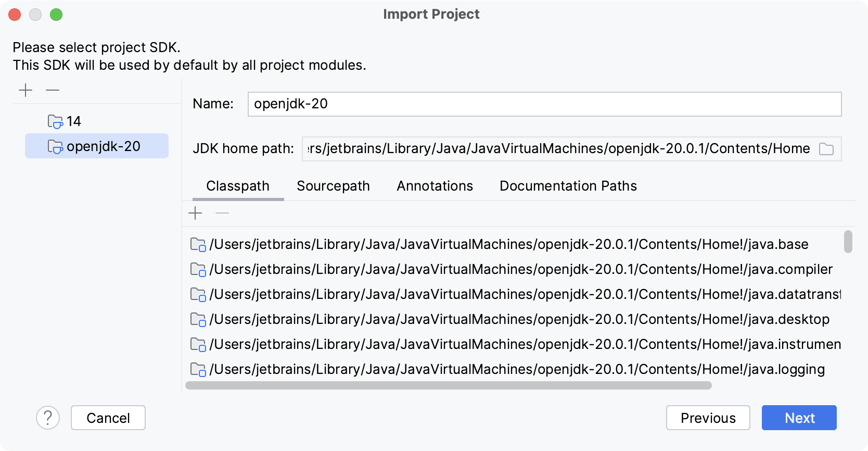This screenshot has width=868, height=451.
Task: Open help with the question mark icon
Action: click(x=48, y=418)
